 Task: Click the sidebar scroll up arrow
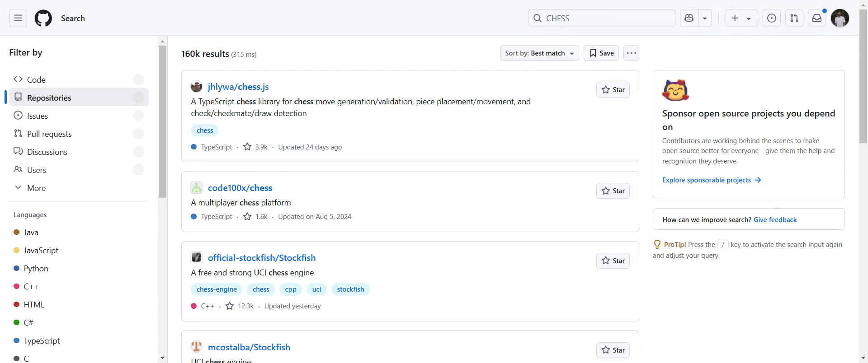tap(163, 41)
